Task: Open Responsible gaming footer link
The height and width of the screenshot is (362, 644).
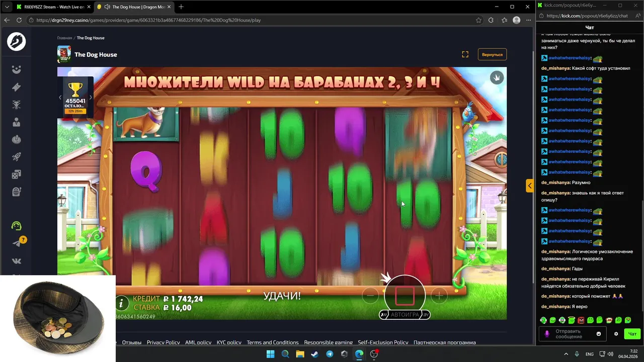Action: coord(328,342)
